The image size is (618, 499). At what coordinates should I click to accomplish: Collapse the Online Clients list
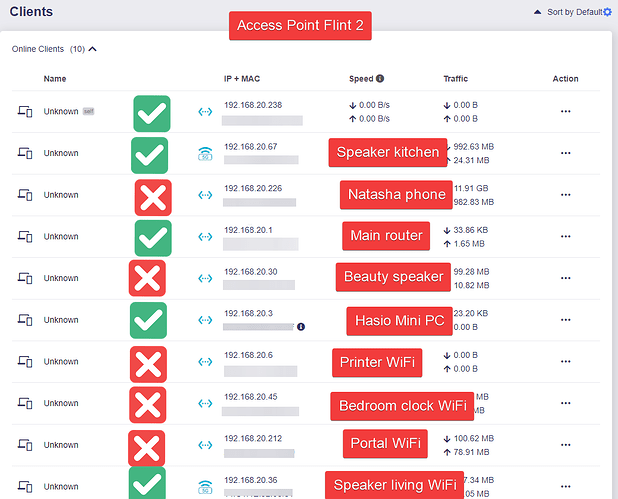tap(93, 48)
